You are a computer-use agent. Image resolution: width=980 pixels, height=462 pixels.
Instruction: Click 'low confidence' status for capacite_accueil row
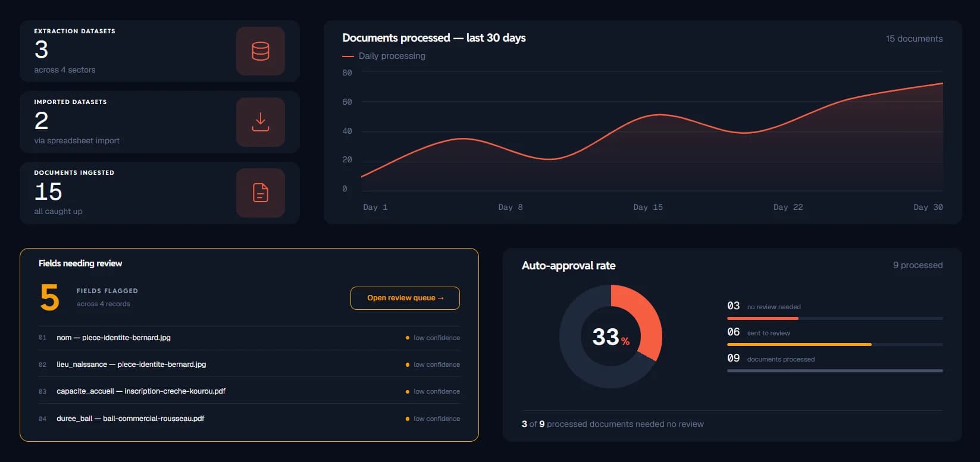(433, 391)
